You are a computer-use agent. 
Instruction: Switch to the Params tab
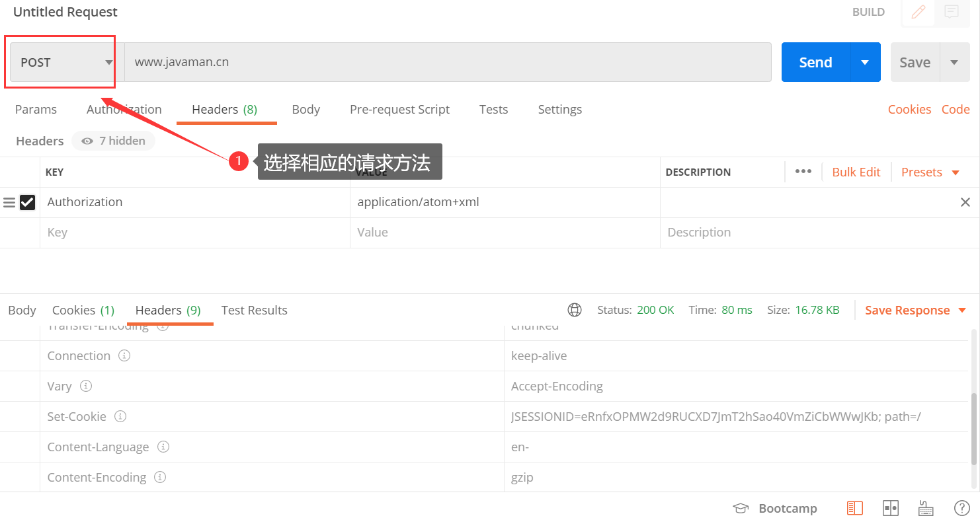tap(36, 110)
